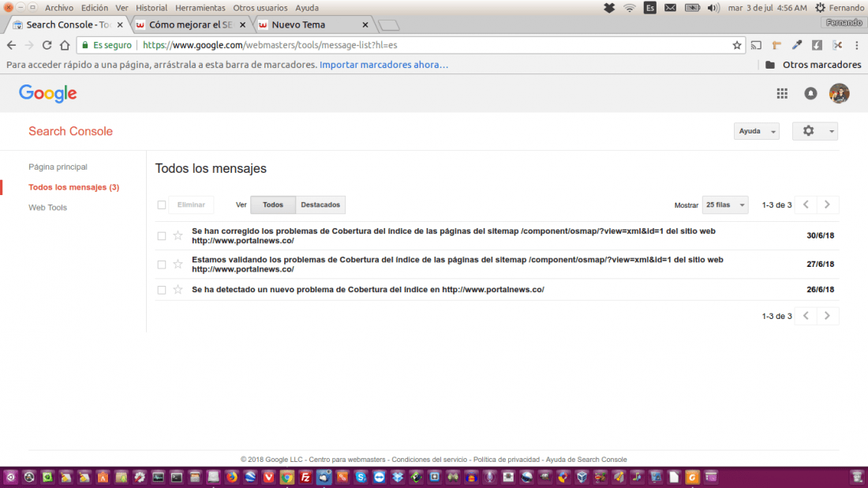Show only Destacados messages

point(320,205)
